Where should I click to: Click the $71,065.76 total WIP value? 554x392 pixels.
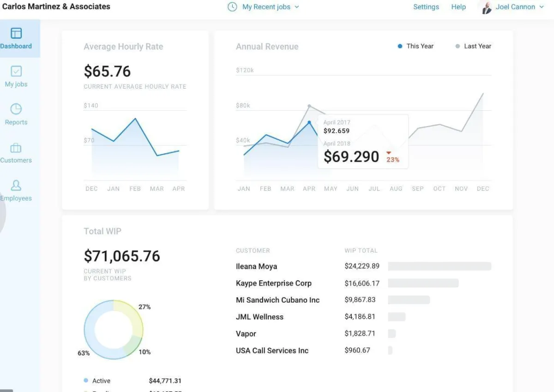(x=122, y=256)
